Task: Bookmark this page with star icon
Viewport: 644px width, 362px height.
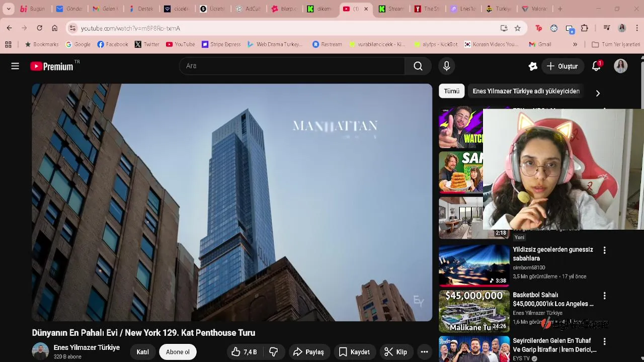Action: point(517,28)
